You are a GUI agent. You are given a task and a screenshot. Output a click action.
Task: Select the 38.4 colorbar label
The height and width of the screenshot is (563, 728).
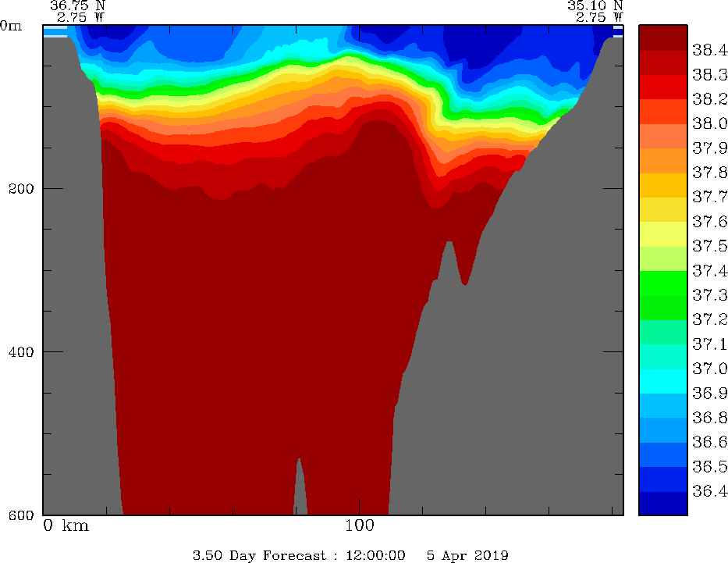coord(709,51)
